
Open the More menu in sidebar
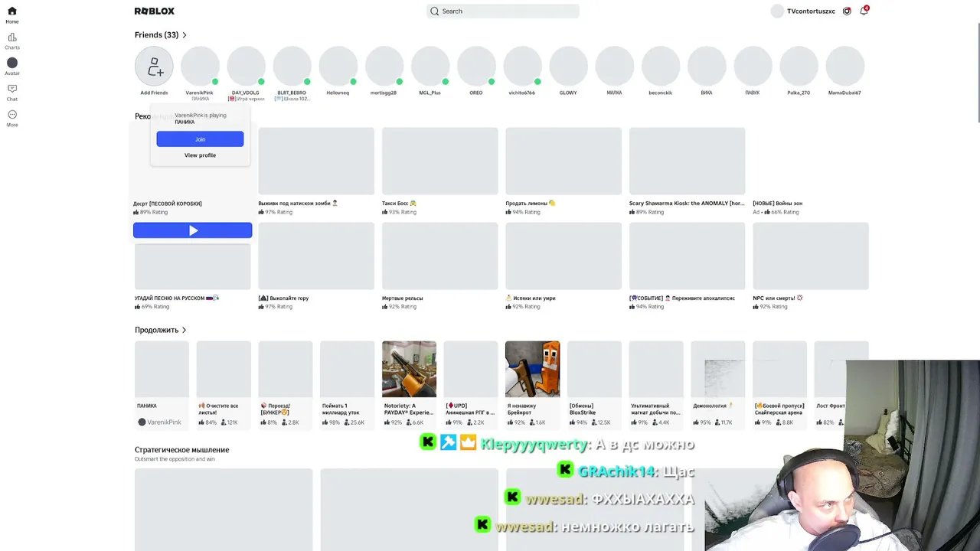pos(12,119)
